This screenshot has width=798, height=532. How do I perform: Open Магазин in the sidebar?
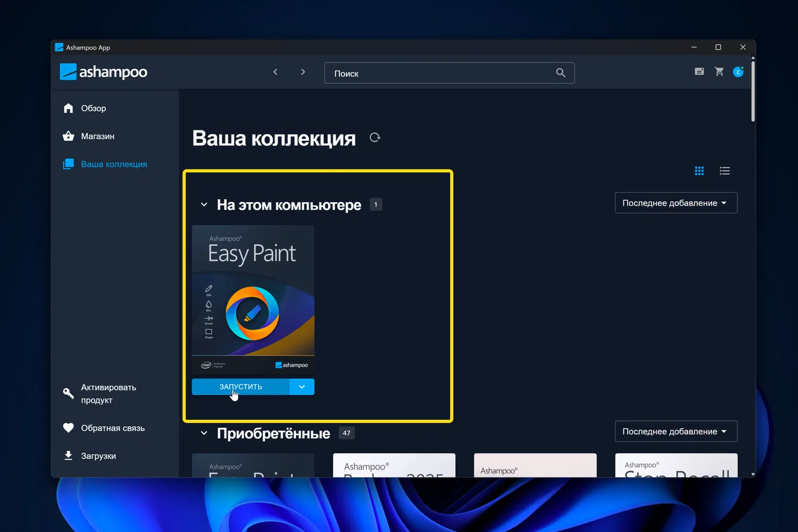click(x=98, y=136)
